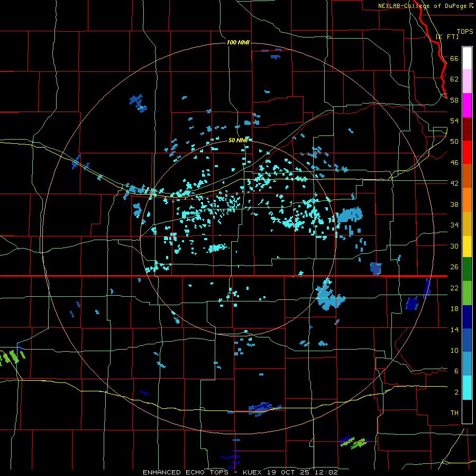476x476 pixels.
Task: Click the 42 legend value
Action: pos(454,184)
